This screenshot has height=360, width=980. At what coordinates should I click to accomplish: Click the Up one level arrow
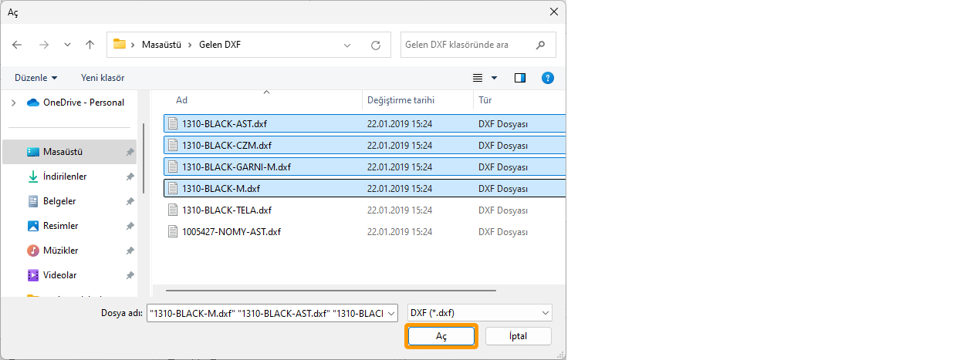tap(90, 45)
